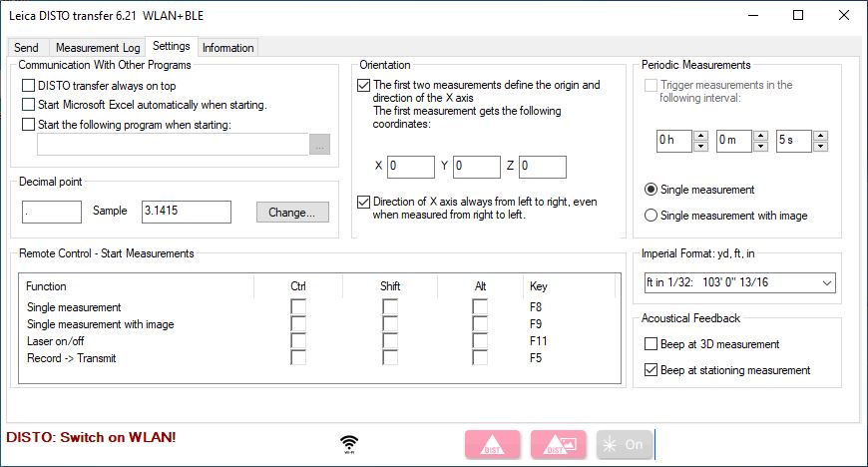Switch to the Measurement Log tab
Image resolution: width=868 pixels, height=467 pixels.
(97, 48)
